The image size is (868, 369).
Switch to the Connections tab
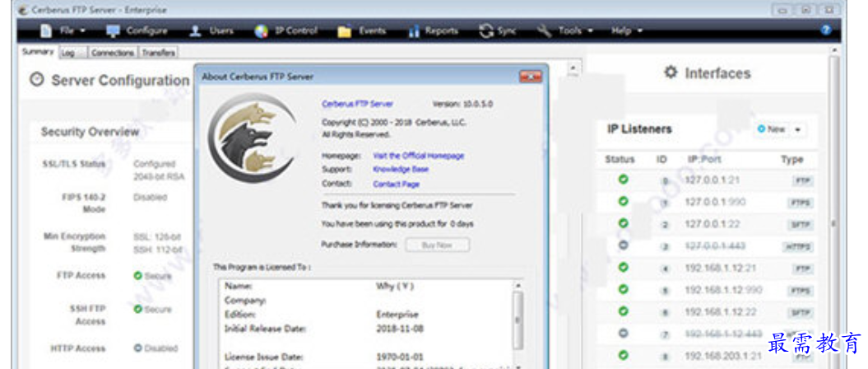[x=113, y=53]
